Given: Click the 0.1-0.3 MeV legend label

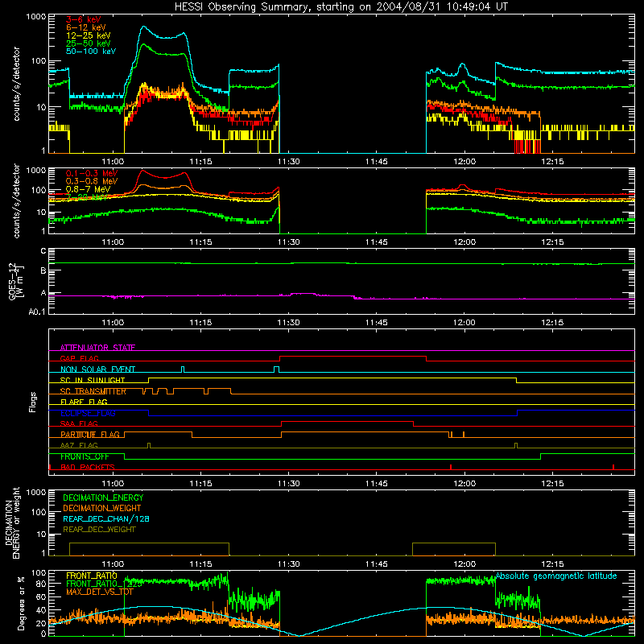Looking at the screenshot, I should click(x=92, y=173).
